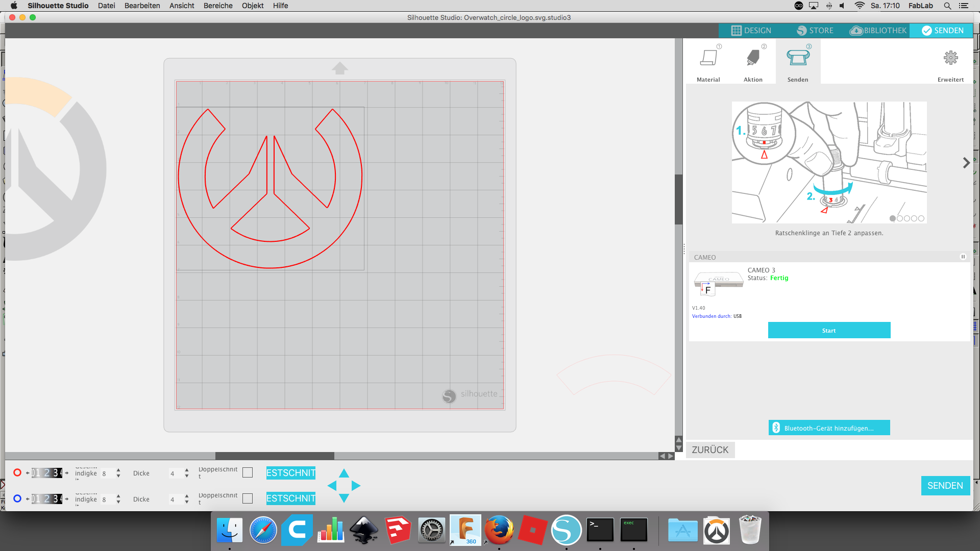This screenshot has width=980, height=551.
Task: Open the Datei menu
Action: point(106,6)
